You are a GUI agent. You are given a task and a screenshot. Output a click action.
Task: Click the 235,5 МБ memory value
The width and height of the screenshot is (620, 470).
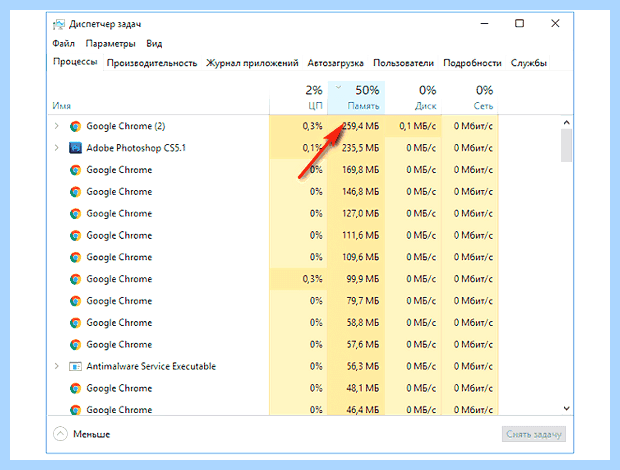(x=360, y=148)
